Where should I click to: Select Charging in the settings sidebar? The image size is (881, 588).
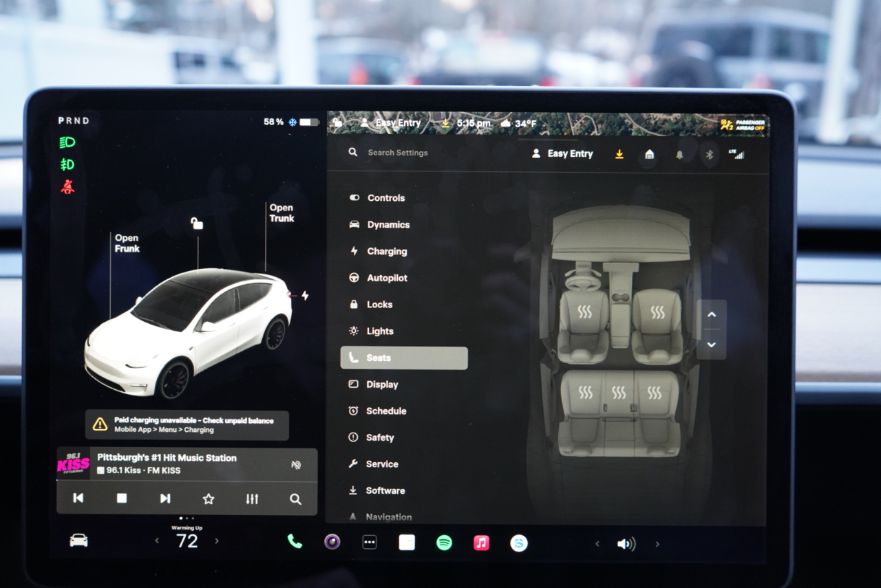[x=385, y=251]
